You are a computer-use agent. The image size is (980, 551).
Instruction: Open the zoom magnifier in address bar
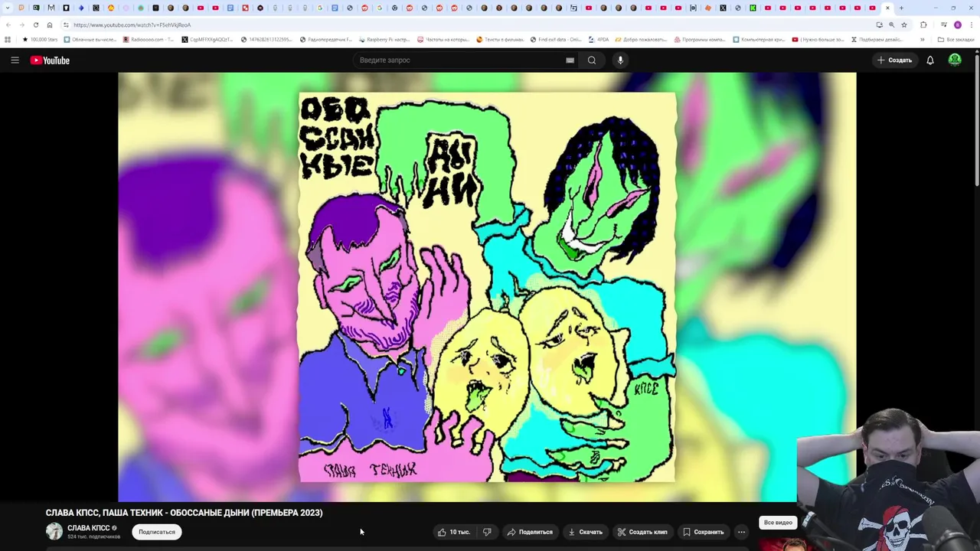pyautogui.click(x=891, y=24)
